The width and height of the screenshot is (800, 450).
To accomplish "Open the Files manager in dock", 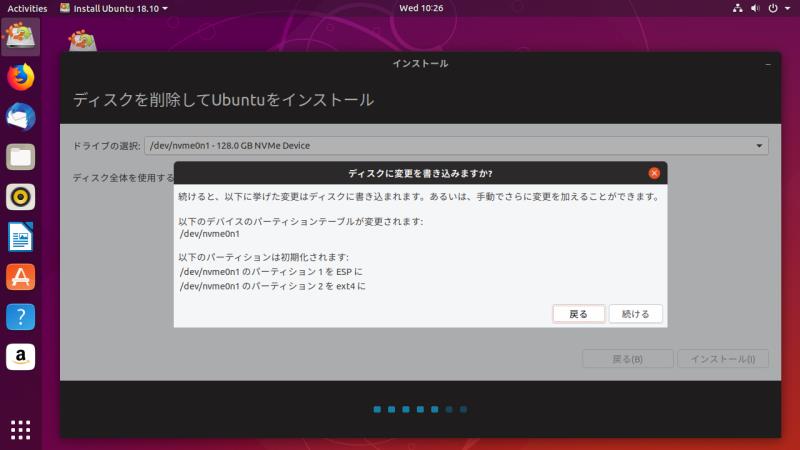I will pyautogui.click(x=20, y=157).
